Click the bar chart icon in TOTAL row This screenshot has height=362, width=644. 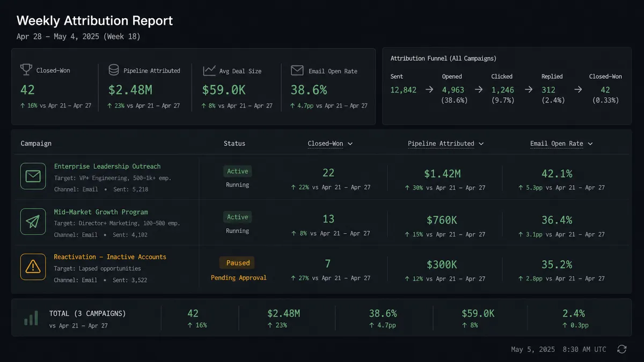point(31,317)
